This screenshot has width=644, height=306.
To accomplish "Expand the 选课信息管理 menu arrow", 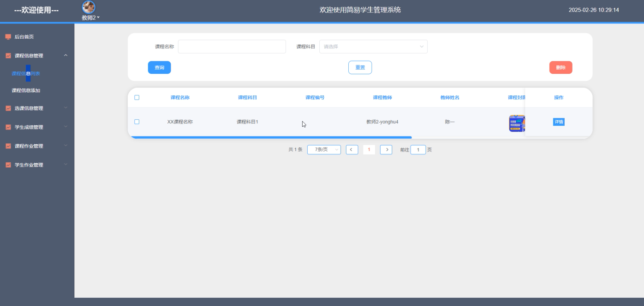I will pyautogui.click(x=66, y=108).
